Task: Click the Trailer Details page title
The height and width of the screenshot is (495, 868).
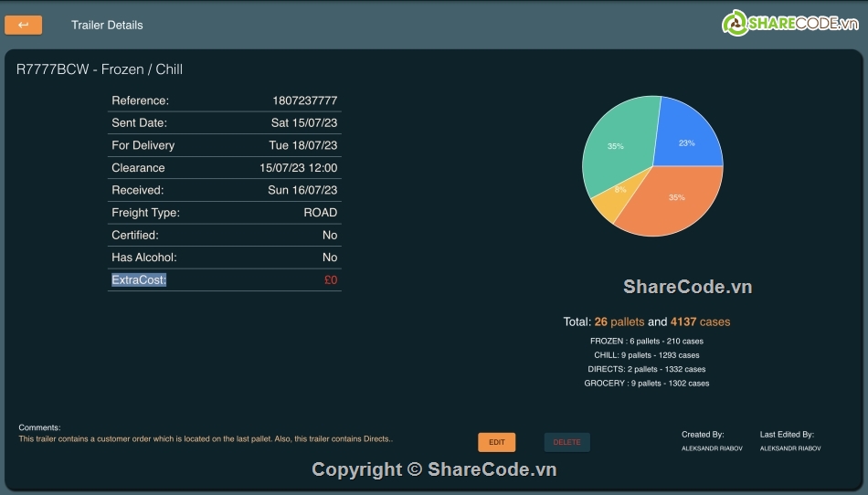Action: pyautogui.click(x=107, y=26)
